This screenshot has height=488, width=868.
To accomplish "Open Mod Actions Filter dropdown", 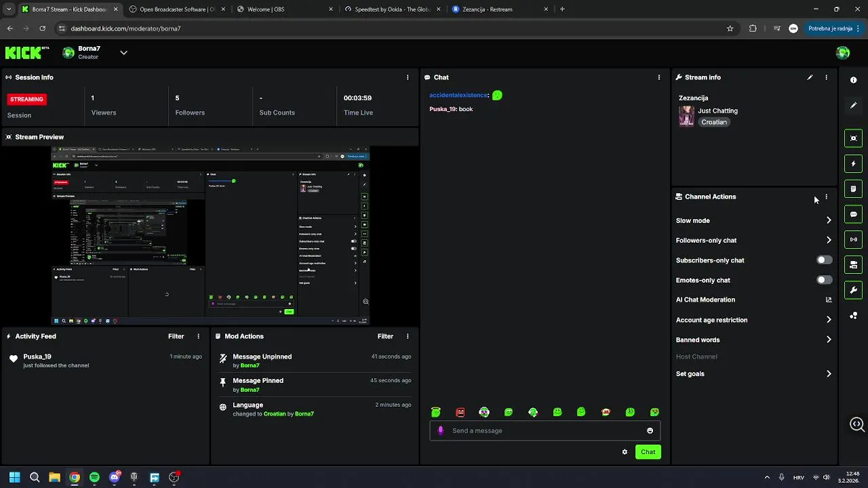I will pos(385,336).
